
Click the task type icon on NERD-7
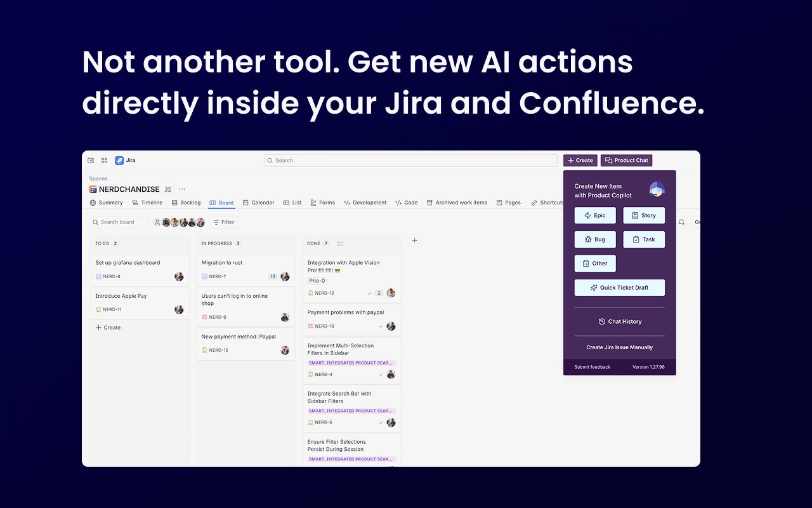[204, 276]
